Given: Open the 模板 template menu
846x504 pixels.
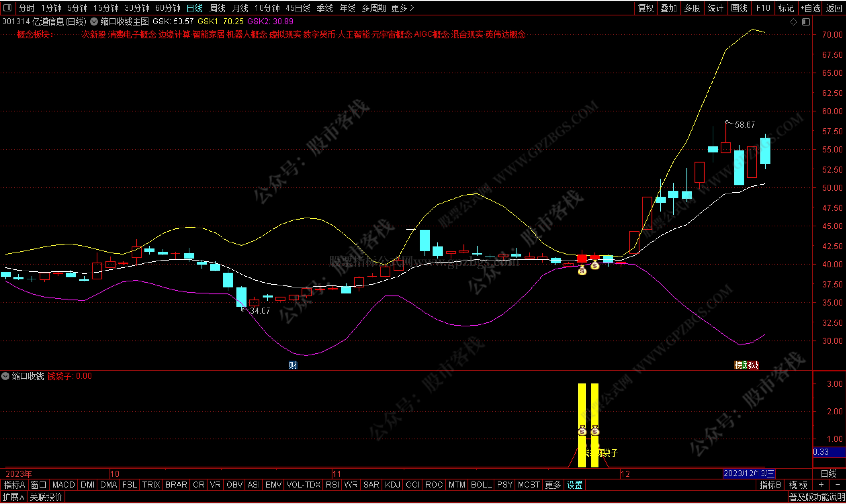Looking at the screenshot, I should coord(798,485).
